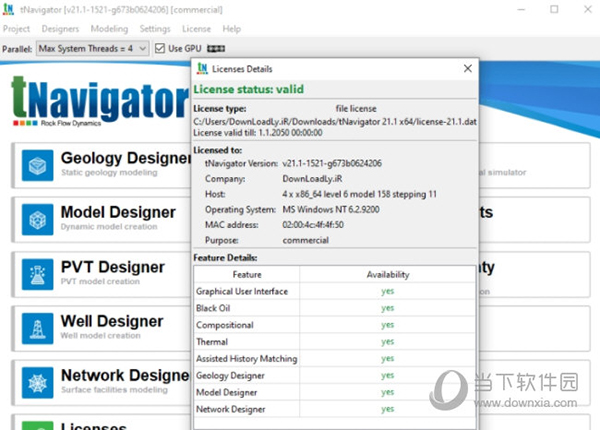Click the file license type text
This screenshot has width=600, height=430.
click(356, 109)
